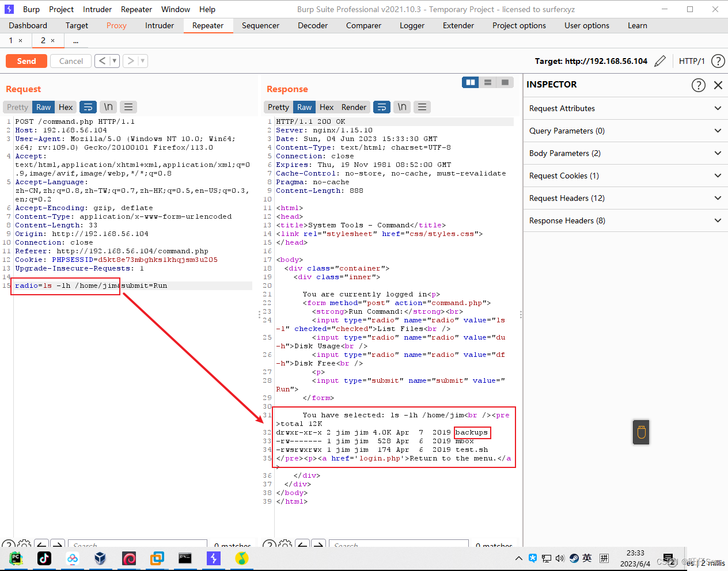Select combined tabbed layout view icon
The image size is (728, 571).
(505, 82)
